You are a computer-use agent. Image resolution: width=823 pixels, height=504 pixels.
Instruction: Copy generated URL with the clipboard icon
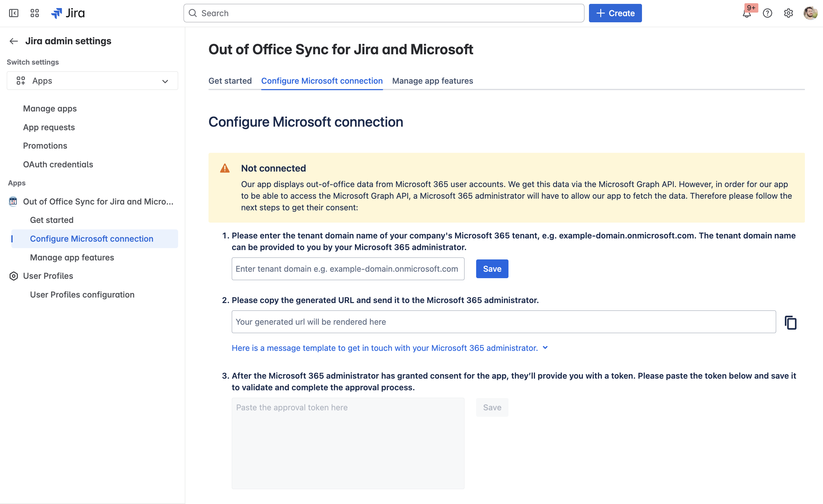[x=790, y=322]
